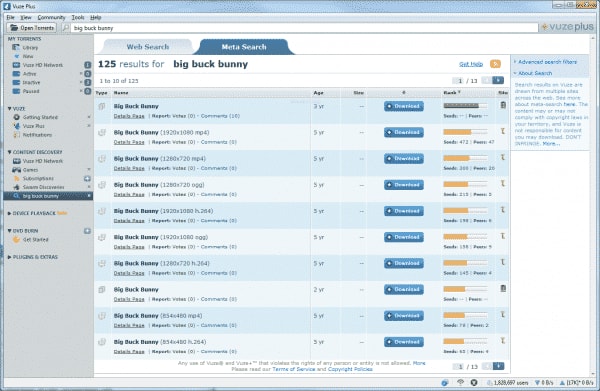Download Big Buck Bunny (1920x1080 mp4)
Image resolution: width=600 pixels, height=391 pixels.
tap(404, 132)
